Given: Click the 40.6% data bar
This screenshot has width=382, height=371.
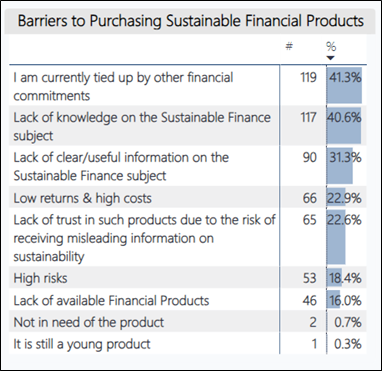Looking at the screenshot, I should click(344, 125).
